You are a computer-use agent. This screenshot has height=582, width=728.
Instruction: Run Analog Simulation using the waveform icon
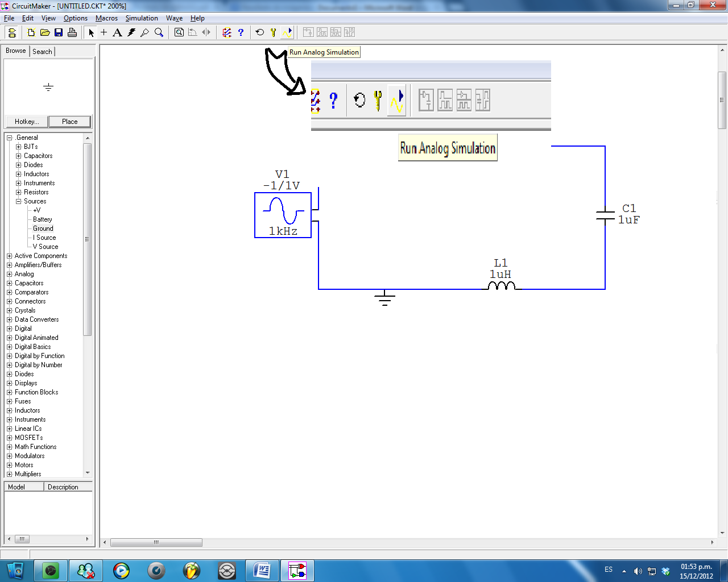287,32
